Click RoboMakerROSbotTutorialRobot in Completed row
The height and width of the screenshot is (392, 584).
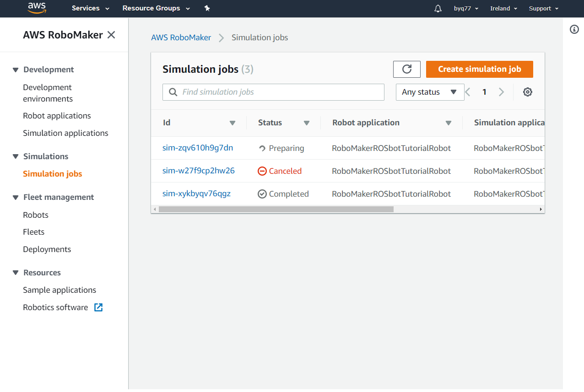(391, 194)
